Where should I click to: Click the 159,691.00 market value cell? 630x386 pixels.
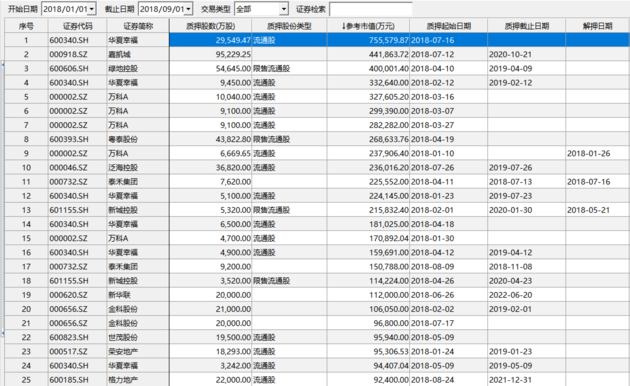pos(368,252)
